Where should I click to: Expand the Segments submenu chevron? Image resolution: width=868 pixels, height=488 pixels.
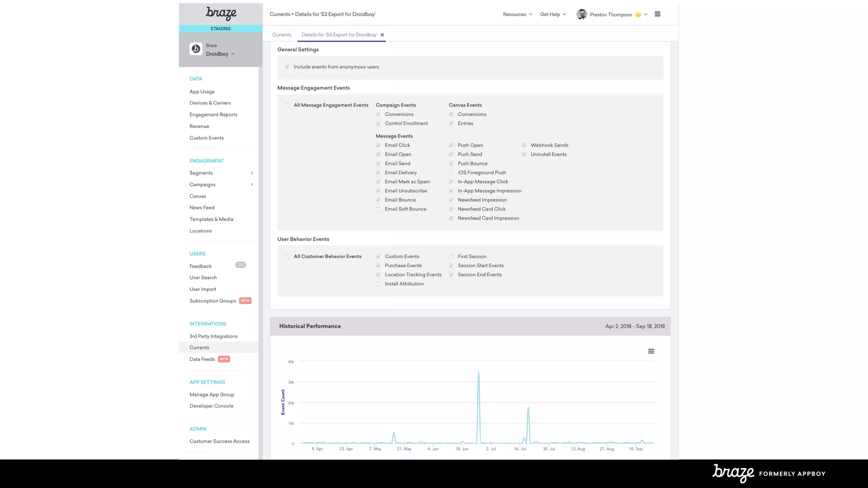tap(252, 173)
